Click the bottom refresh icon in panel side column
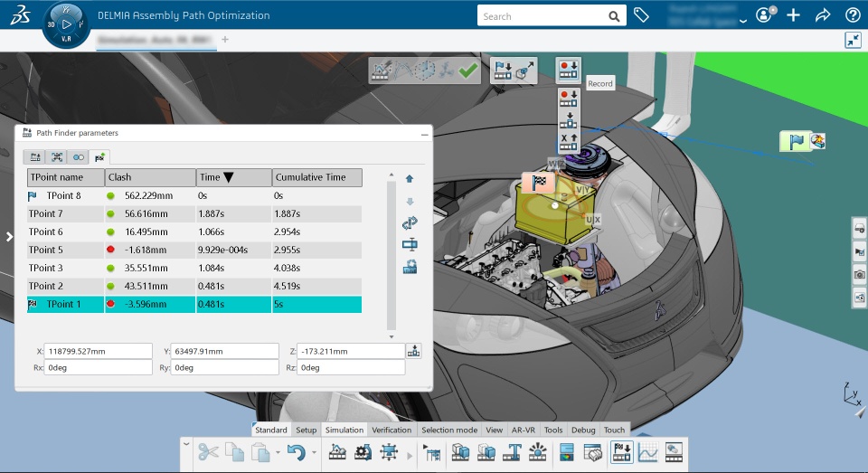The image size is (868, 473). click(x=410, y=267)
